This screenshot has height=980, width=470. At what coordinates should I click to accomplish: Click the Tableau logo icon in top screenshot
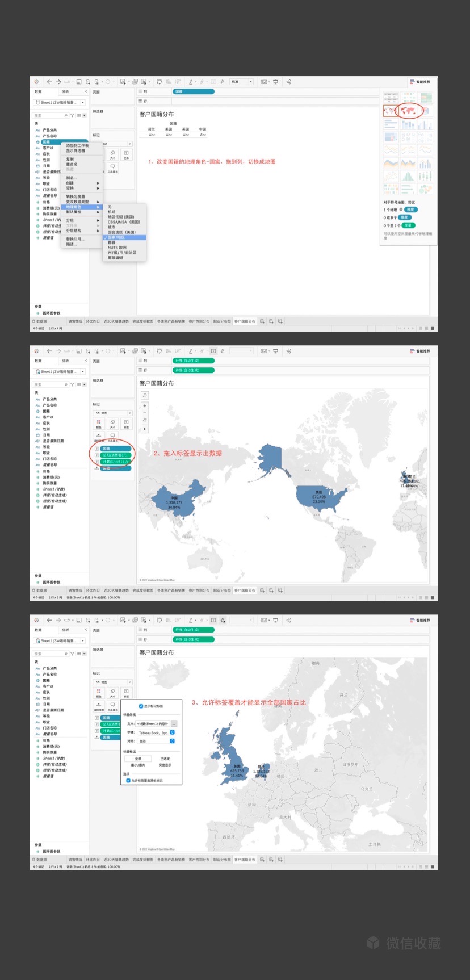(37, 82)
